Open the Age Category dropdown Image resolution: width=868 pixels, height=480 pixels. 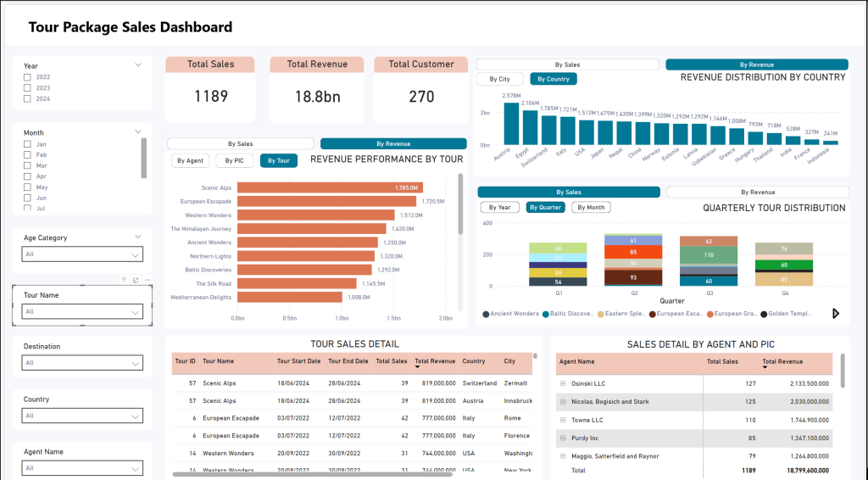coord(82,254)
